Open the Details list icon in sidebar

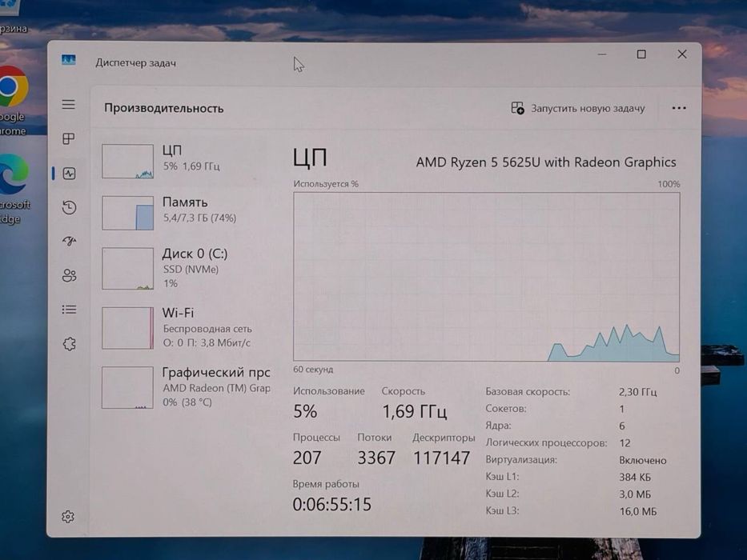(69, 310)
